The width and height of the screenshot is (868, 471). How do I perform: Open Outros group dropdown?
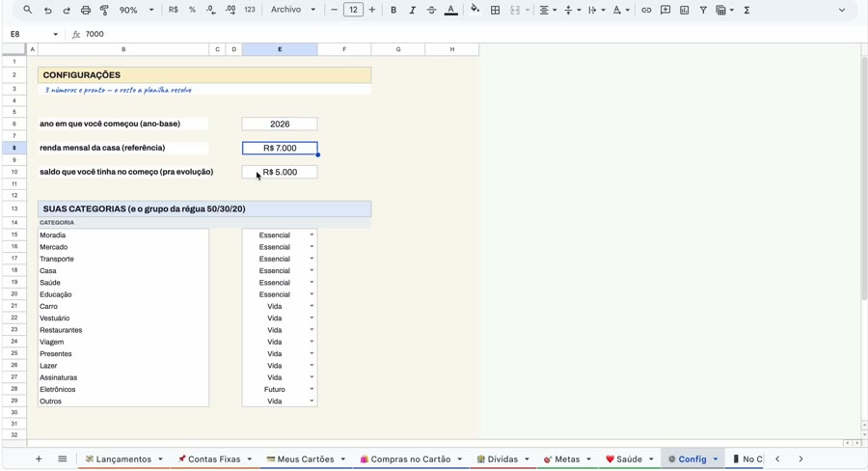[x=312, y=402]
